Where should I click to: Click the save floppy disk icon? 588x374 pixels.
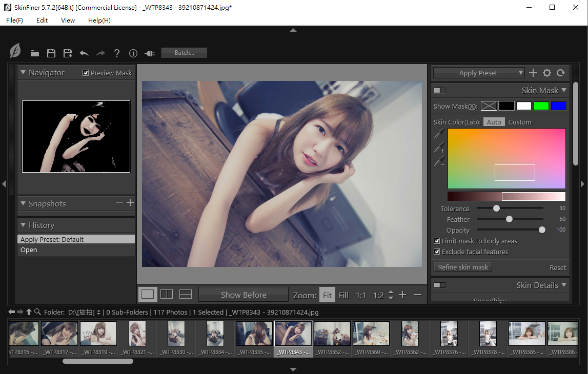(51, 53)
